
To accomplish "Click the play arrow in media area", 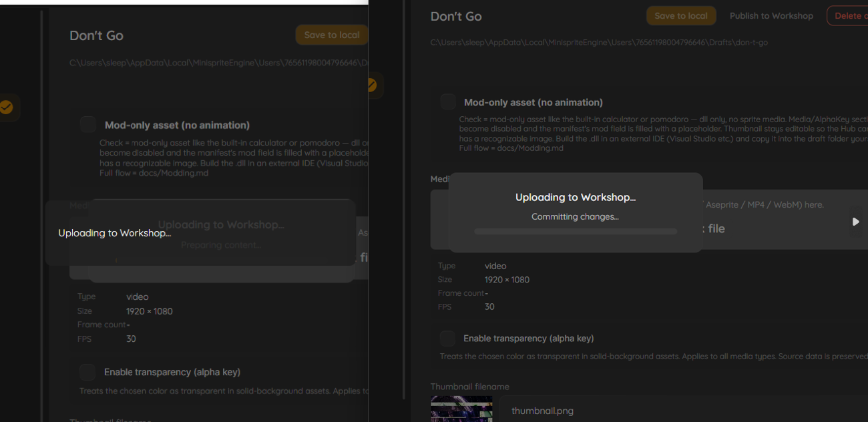I will pyautogui.click(x=855, y=222).
